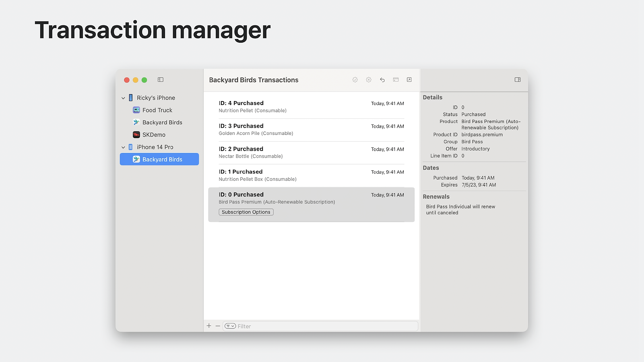Select transaction ID: 2 Nectar Bottle
This screenshot has height=362, width=644.
tap(311, 153)
